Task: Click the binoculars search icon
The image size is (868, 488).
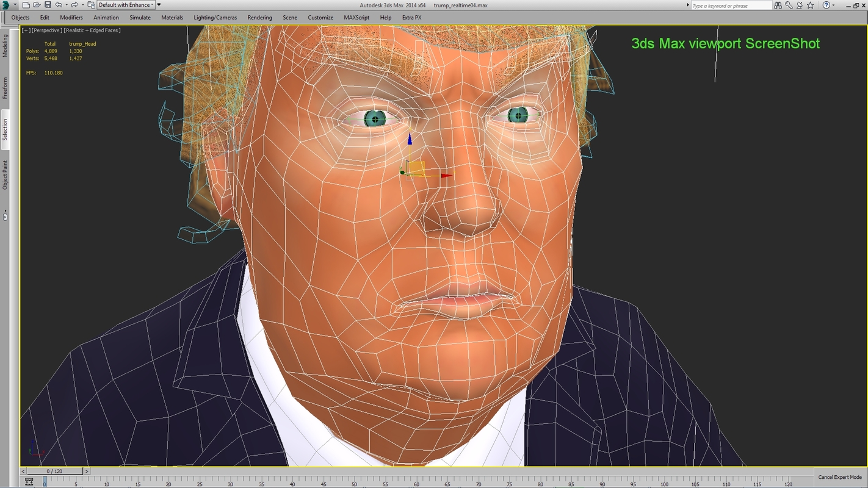Action: tap(778, 5)
